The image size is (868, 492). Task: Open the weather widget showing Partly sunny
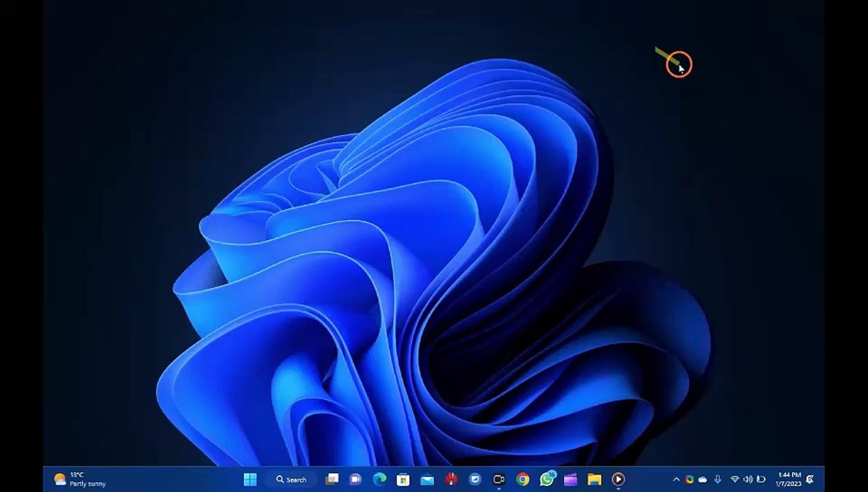[x=80, y=480]
